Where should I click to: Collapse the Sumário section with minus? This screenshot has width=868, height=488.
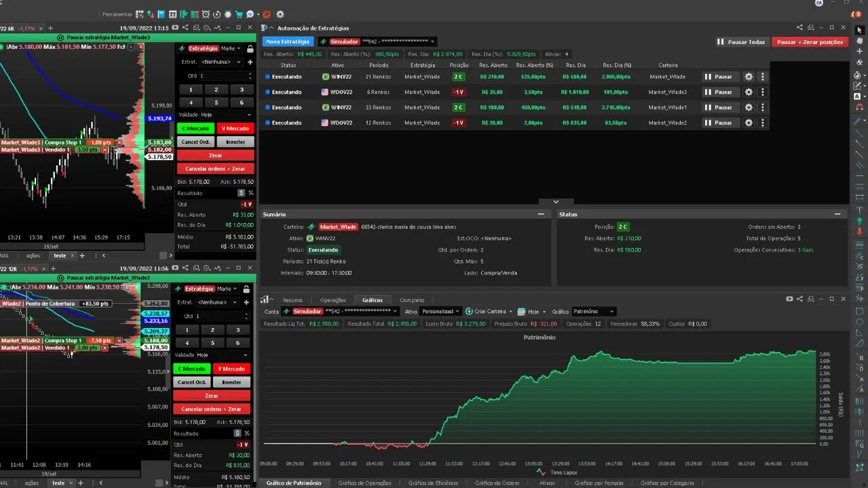click(x=541, y=214)
